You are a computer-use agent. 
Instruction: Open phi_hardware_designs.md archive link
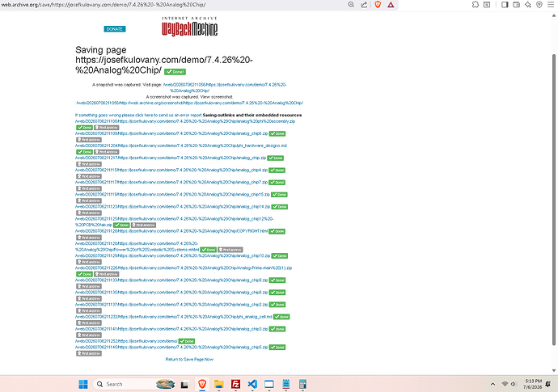click(181, 145)
